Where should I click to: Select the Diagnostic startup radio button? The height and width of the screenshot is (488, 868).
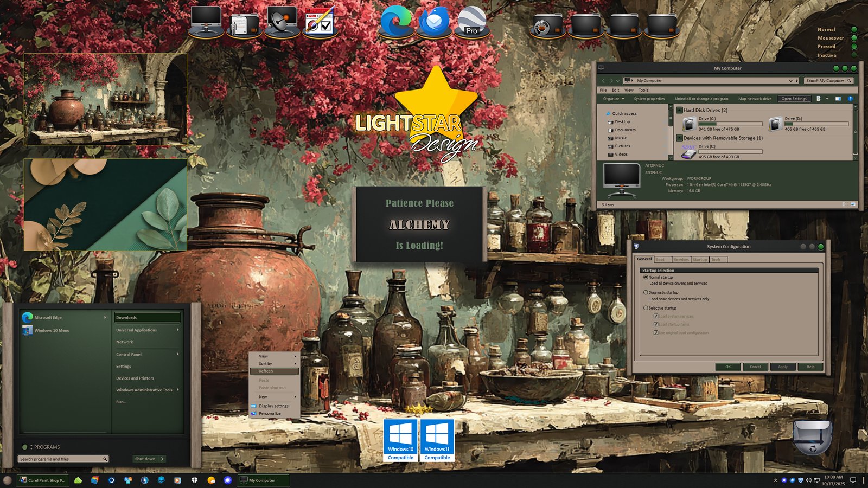coord(646,292)
